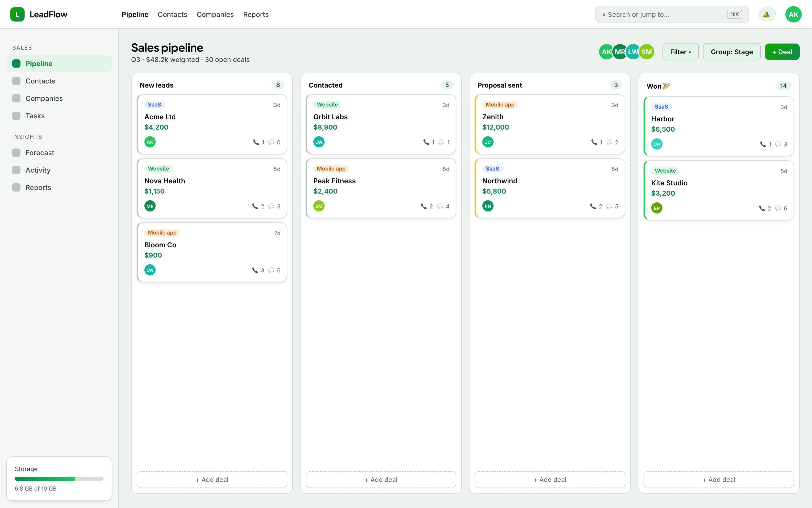Click the Website tag on Kite Studio
This screenshot has height=508, width=812.
665,171
